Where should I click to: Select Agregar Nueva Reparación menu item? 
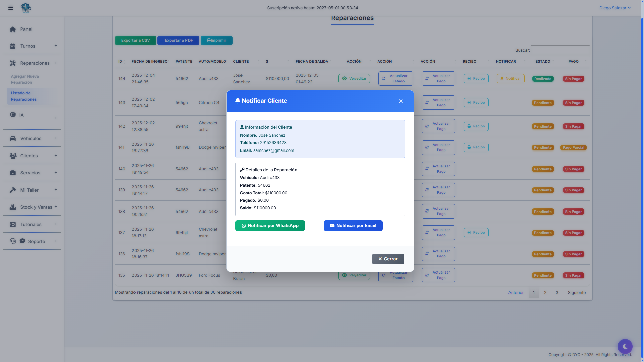pos(25,79)
